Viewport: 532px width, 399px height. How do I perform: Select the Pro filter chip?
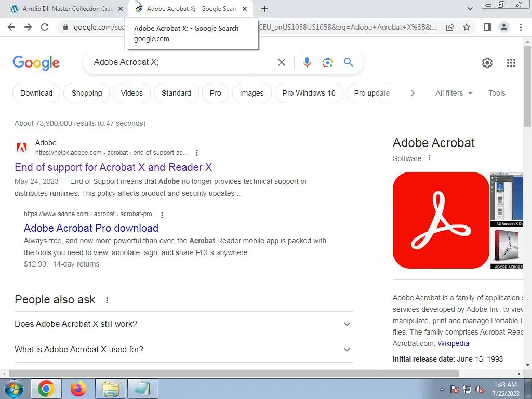click(216, 93)
